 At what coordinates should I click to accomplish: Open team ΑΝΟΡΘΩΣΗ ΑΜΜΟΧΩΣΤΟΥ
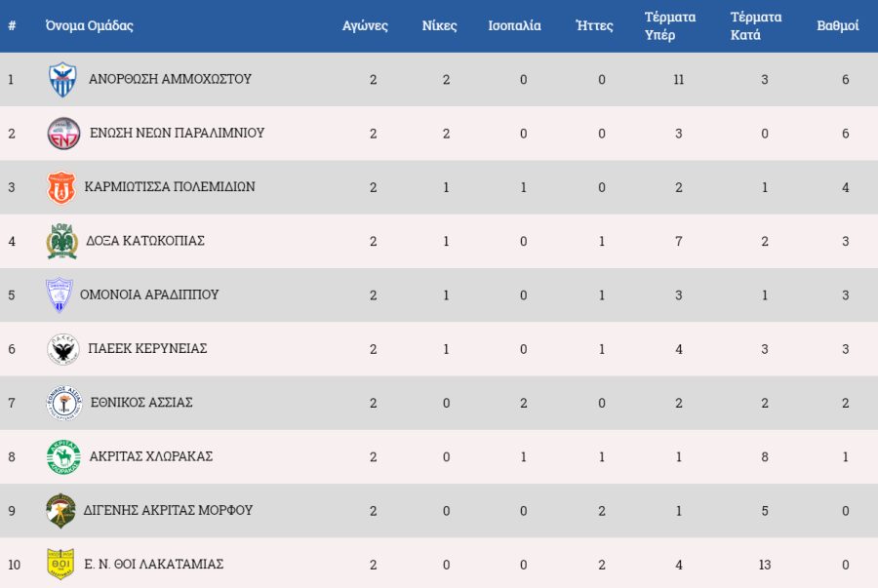[170, 79]
